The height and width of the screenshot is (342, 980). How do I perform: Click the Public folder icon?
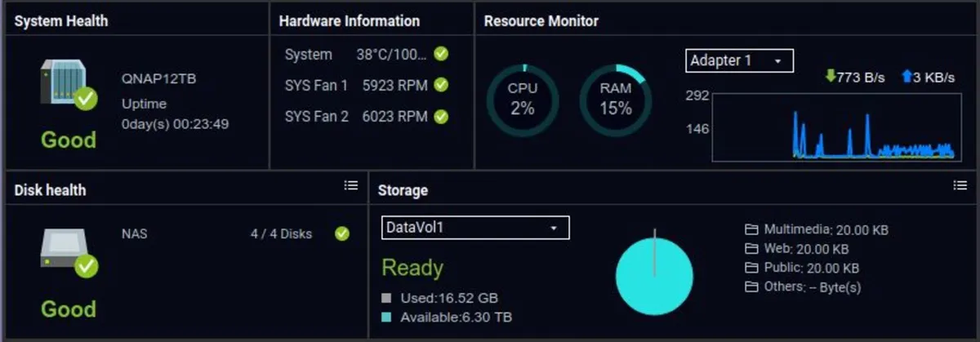pos(751,268)
